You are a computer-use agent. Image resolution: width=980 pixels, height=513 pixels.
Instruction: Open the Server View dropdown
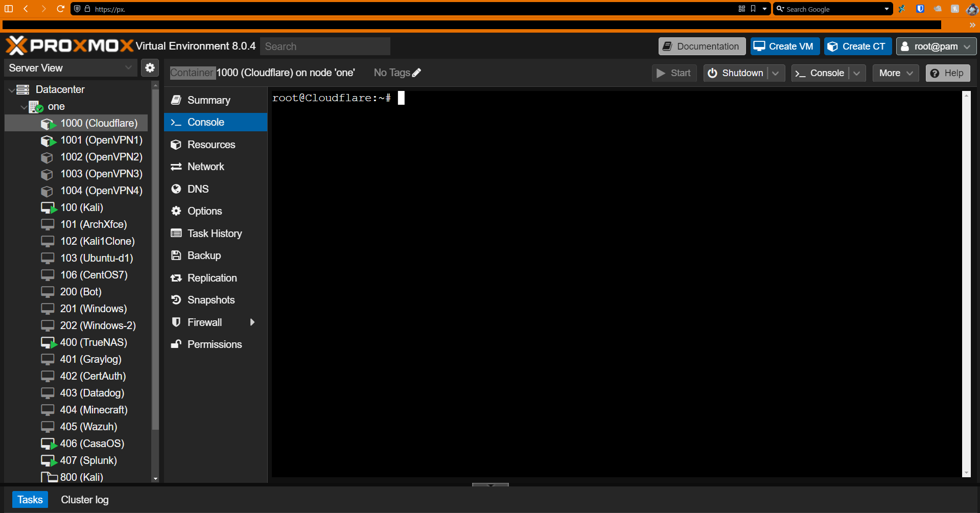click(70, 68)
